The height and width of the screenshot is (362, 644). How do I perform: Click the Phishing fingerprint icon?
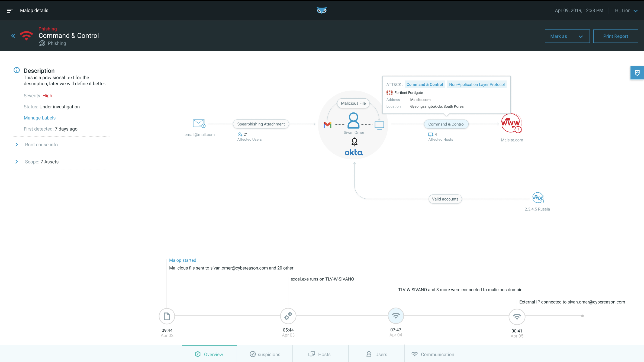42,43
